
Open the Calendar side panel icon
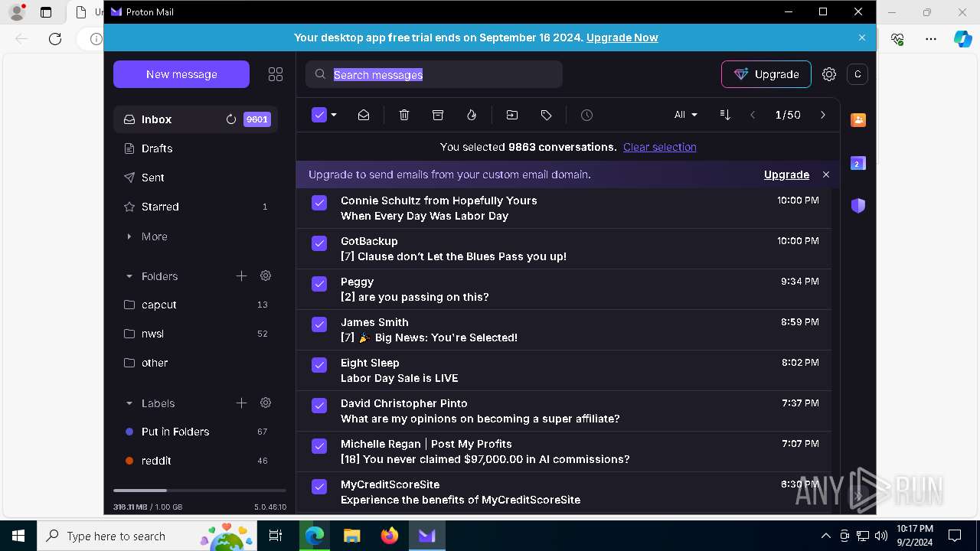(x=858, y=163)
